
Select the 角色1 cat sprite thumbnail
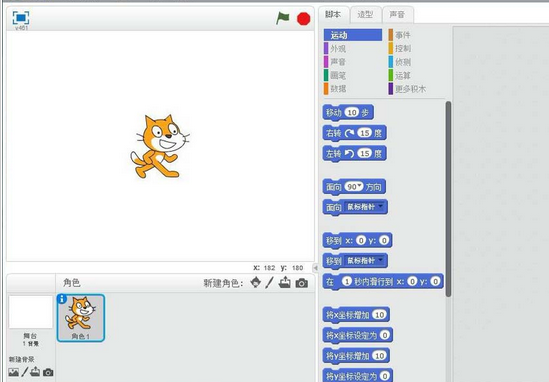pos(81,318)
